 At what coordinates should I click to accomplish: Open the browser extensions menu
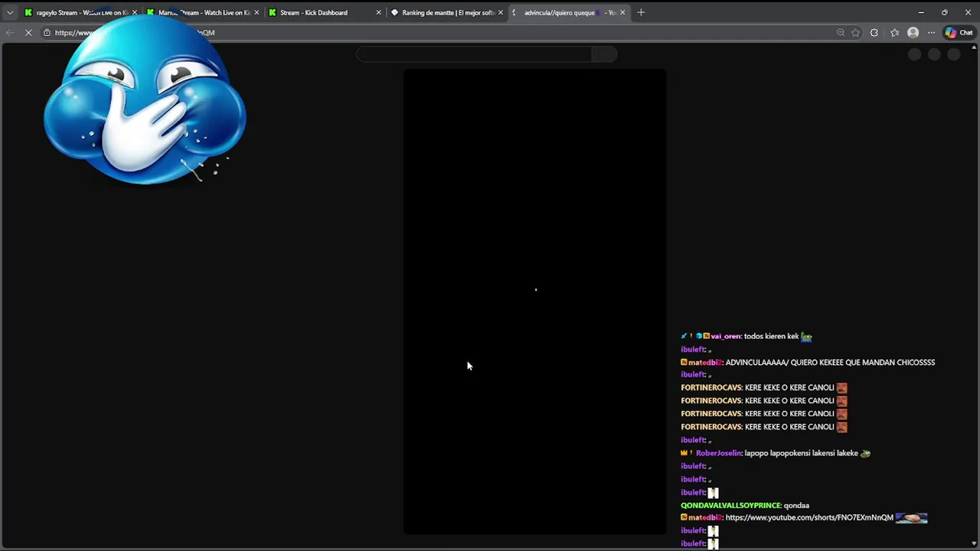pyautogui.click(x=874, y=32)
